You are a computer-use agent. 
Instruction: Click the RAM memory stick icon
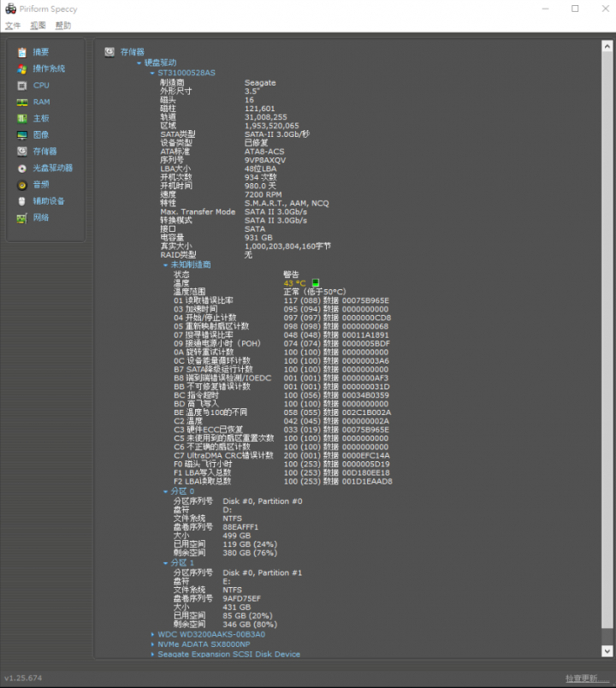(22, 102)
